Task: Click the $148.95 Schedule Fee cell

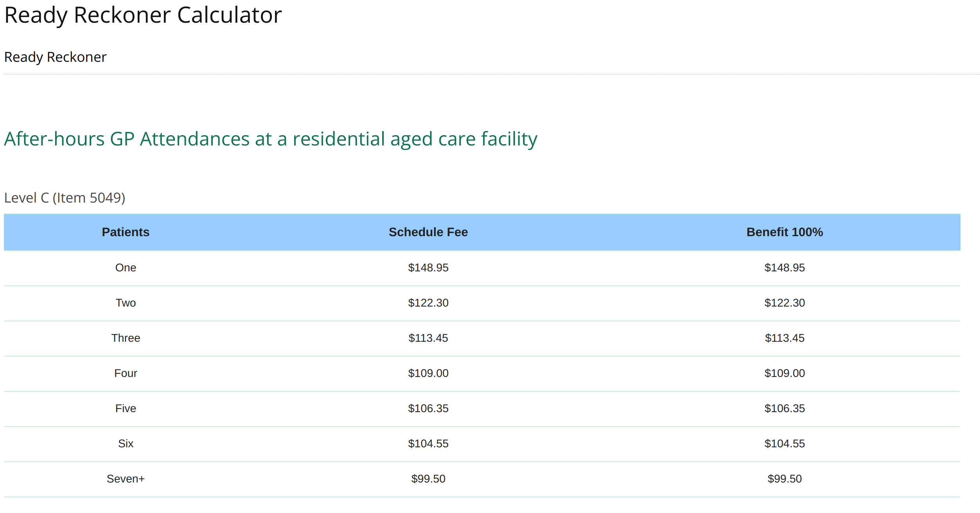Action: tap(428, 268)
